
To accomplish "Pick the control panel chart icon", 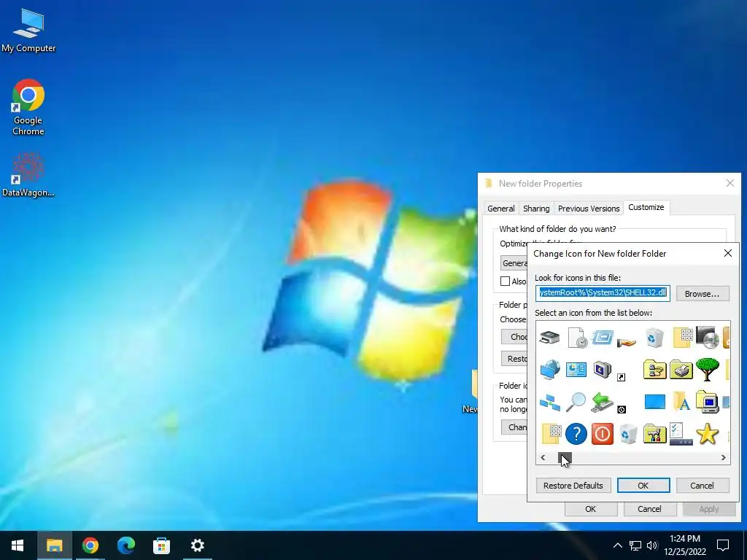I will [x=576, y=370].
